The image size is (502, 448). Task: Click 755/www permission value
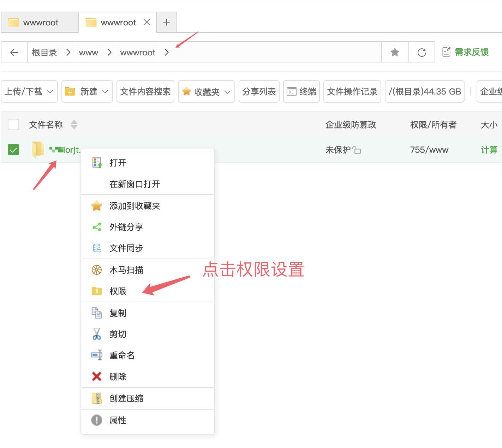(x=429, y=150)
